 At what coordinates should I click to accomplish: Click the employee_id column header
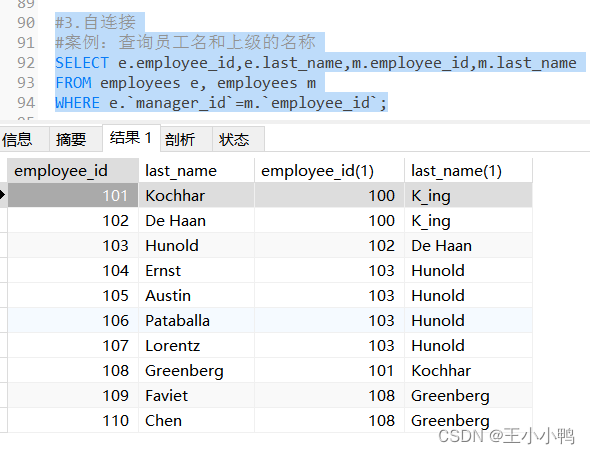pos(73,171)
